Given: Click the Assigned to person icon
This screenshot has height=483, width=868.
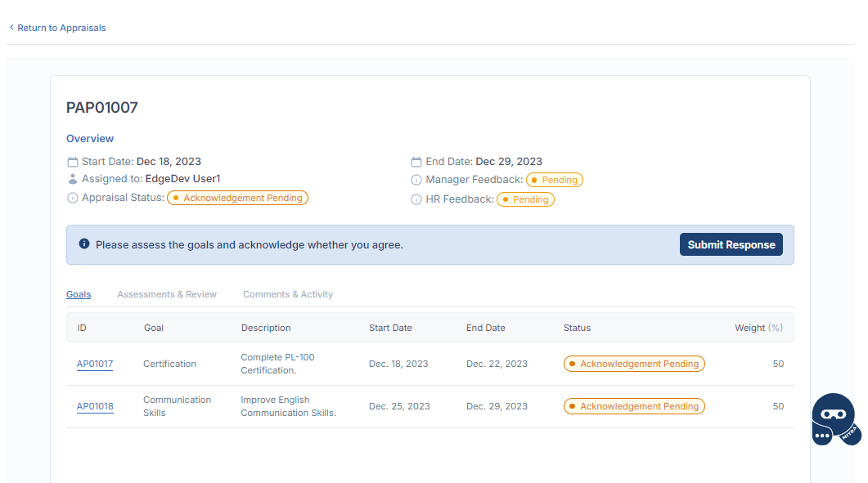Looking at the screenshot, I should [73, 179].
